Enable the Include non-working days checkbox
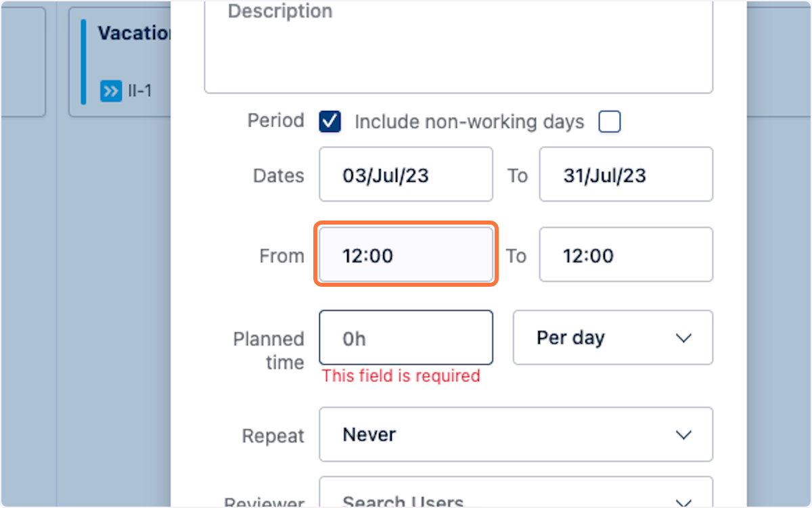The height and width of the screenshot is (508, 812). pos(610,122)
